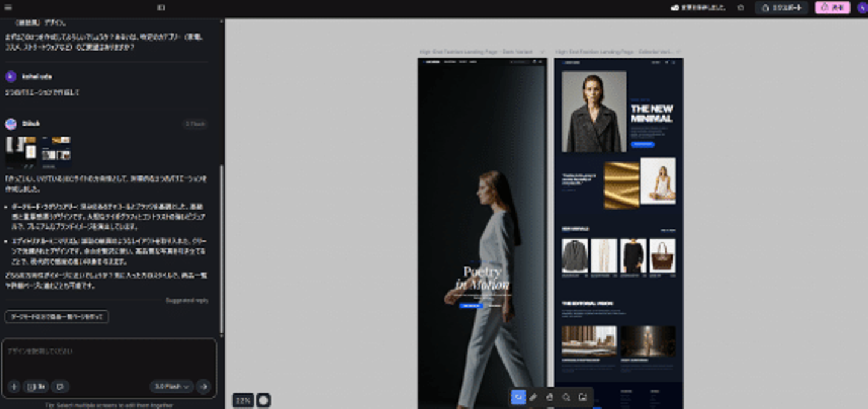Click the 3x variations button in prompt box

(x=36, y=386)
